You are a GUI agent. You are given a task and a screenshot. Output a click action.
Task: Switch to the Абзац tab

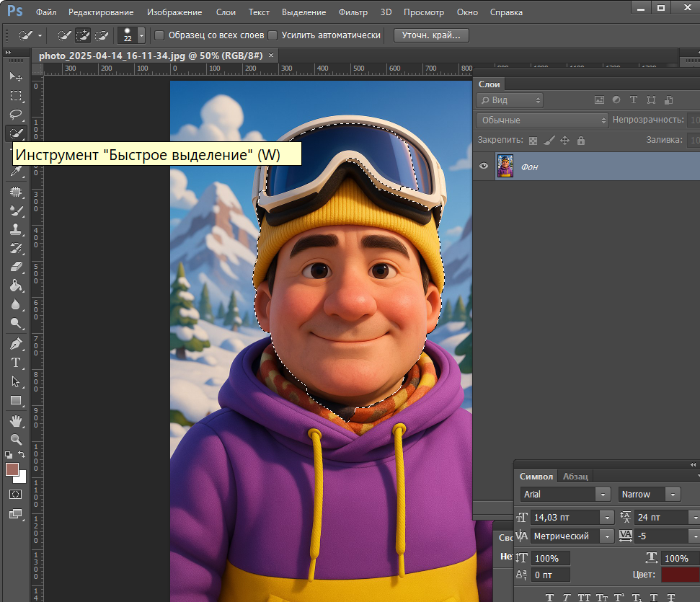(575, 477)
